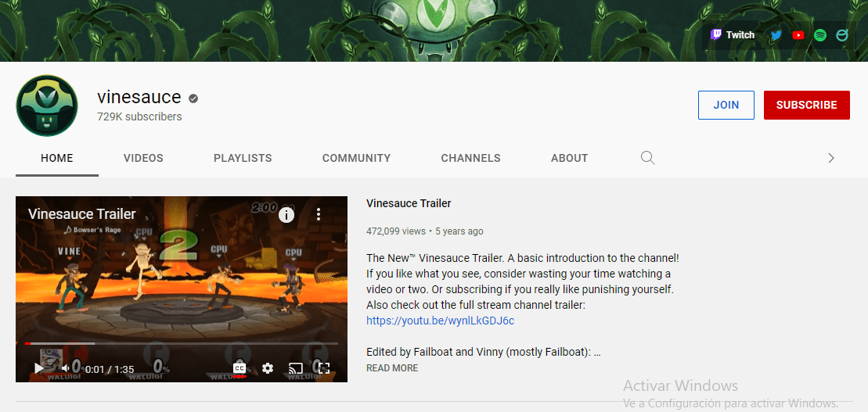The width and height of the screenshot is (868, 412).
Task: Click the vinesauce channel avatar
Action: click(46, 105)
